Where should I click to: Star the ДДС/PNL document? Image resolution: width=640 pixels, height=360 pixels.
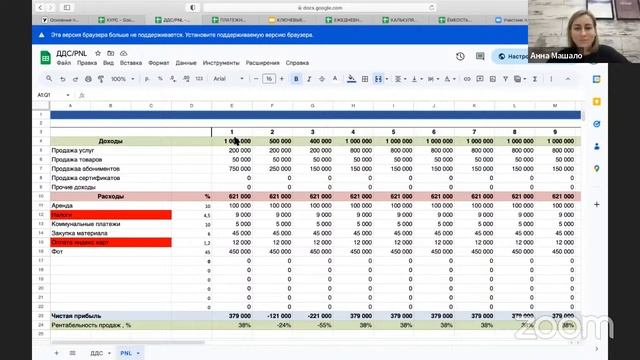point(98,53)
